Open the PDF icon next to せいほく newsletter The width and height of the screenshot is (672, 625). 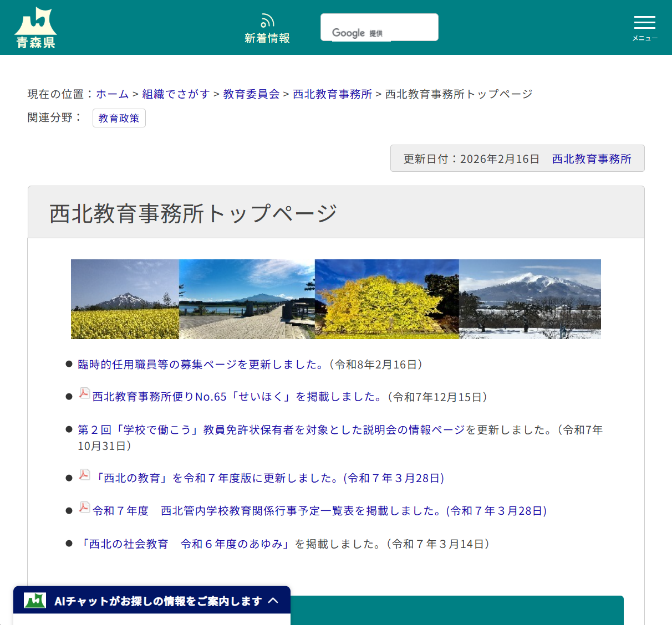pyautogui.click(x=84, y=393)
